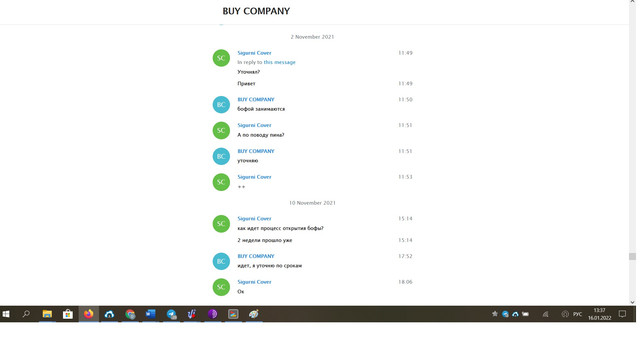Click the 11:53 timestamp
Screen dimensions: 640x360
tap(405, 177)
